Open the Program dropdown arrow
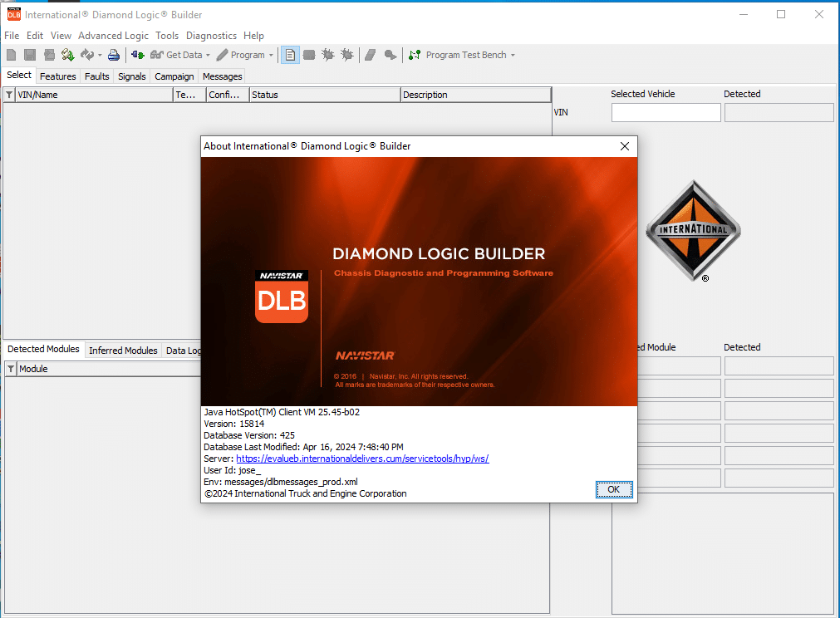Image resolution: width=840 pixels, height=618 pixels. tap(271, 56)
